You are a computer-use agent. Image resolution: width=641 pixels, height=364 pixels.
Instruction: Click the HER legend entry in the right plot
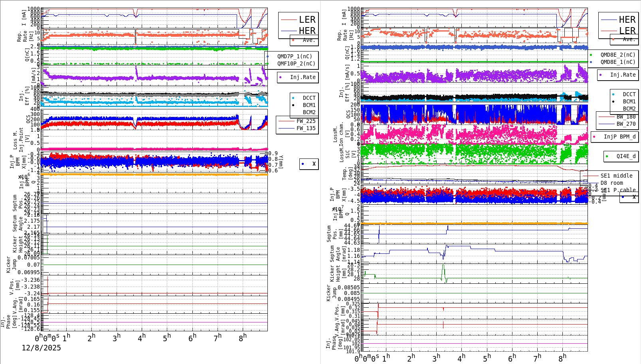click(627, 20)
